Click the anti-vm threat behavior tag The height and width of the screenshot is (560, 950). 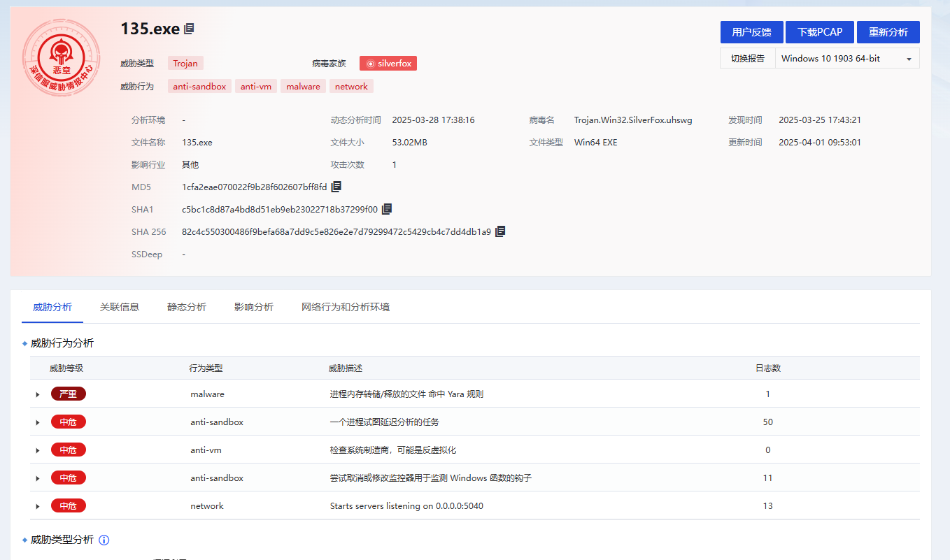coord(255,86)
